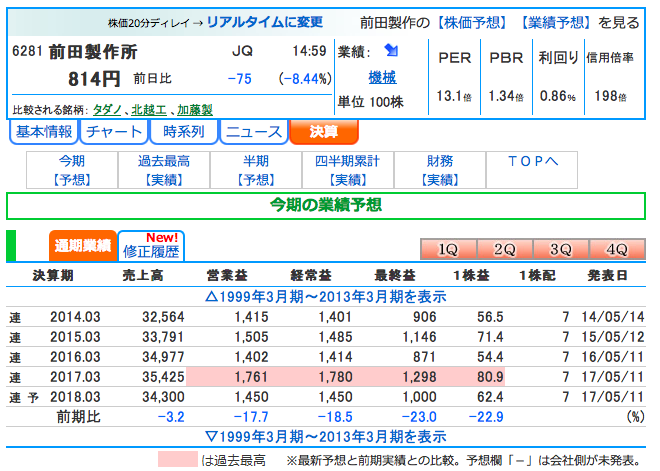Click the 2018.03 forecast period cell
660x471 pixels.
tap(75, 397)
